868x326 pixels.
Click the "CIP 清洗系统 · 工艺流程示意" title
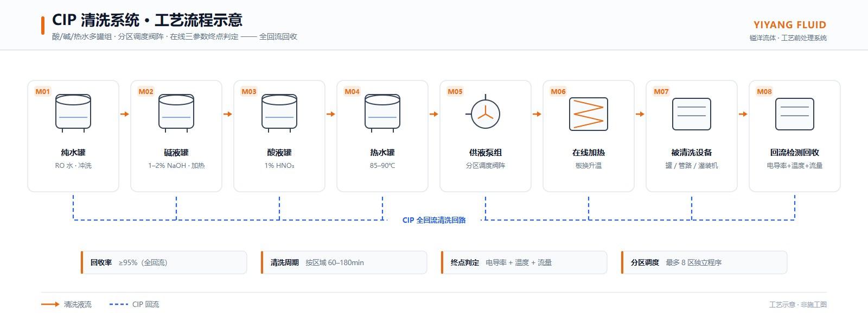147,20
